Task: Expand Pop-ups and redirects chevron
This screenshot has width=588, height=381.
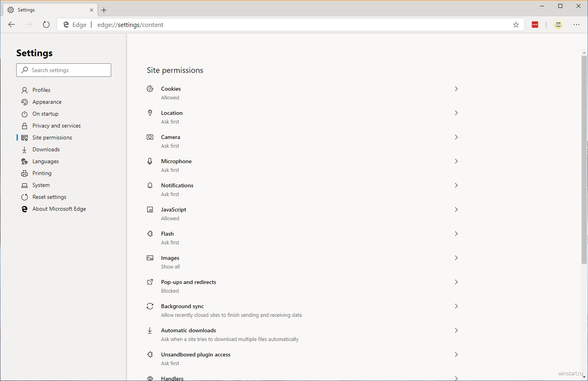Action: [x=456, y=282]
